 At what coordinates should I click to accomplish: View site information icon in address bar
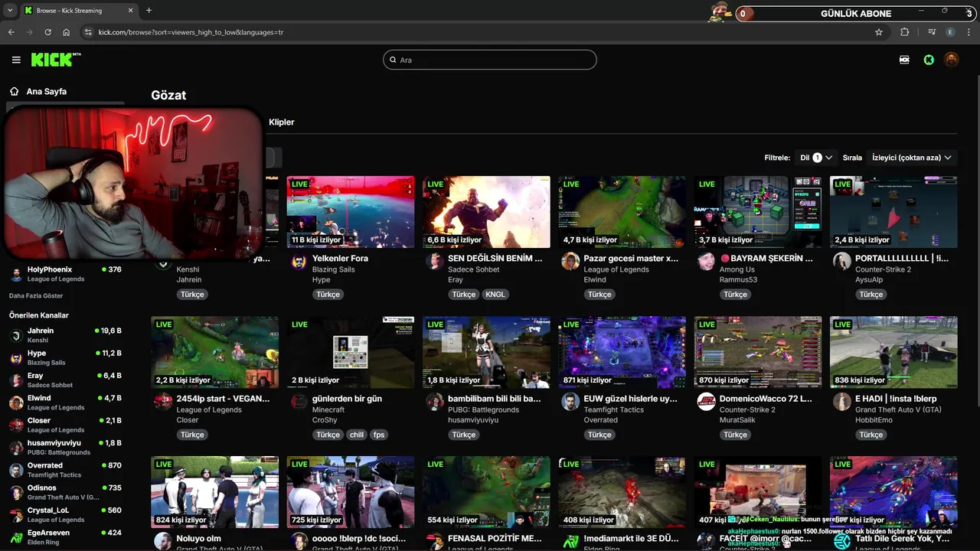(x=88, y=32)
